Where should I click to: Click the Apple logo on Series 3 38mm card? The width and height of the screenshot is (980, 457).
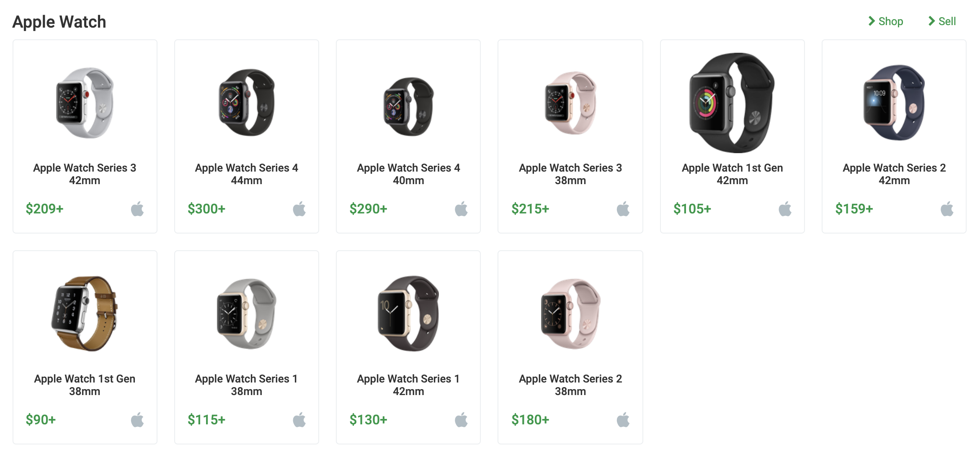click(x=624, y=208)
